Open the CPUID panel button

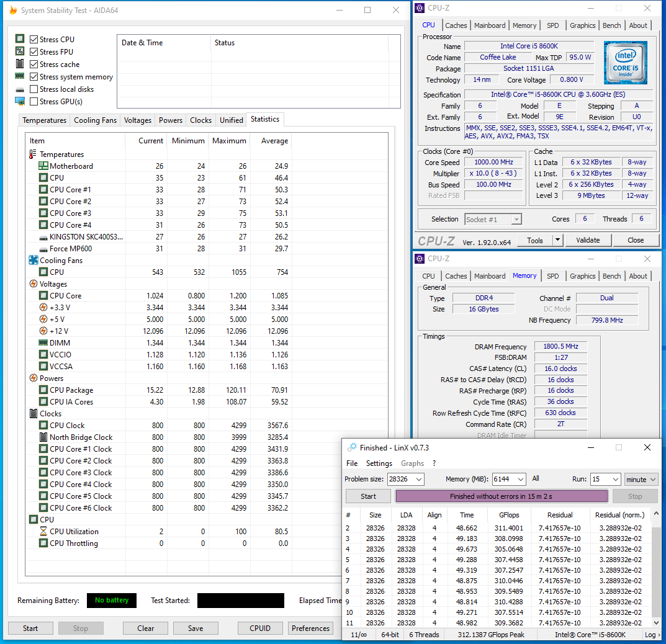pyautogui.click(x=260, y=628)
